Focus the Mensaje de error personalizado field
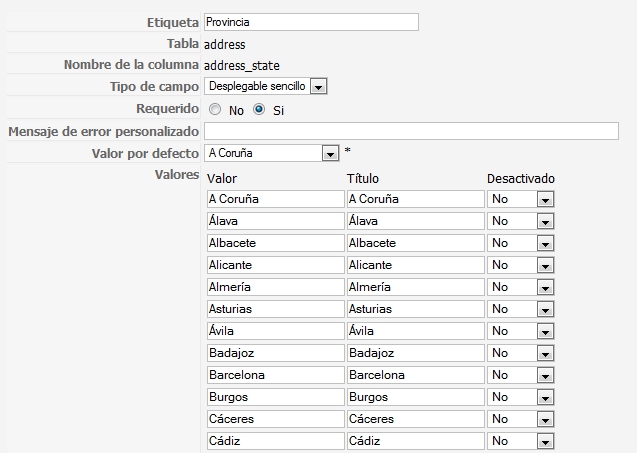637x453 pixels. [411, 131]
